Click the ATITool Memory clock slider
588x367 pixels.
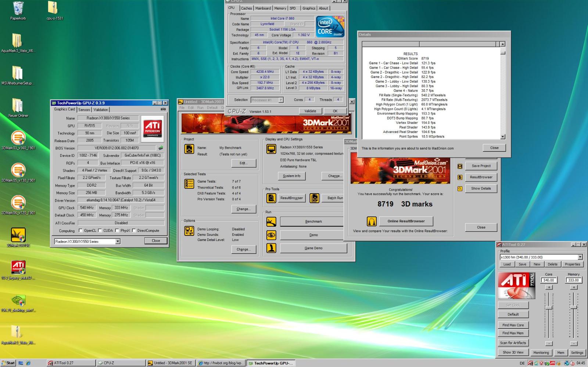click(x=574, y=307)
